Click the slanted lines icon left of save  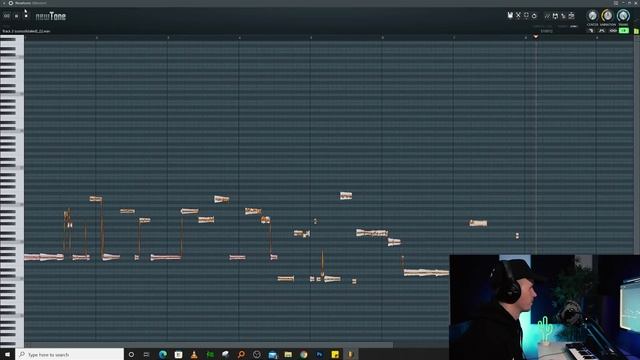(547, 16)
